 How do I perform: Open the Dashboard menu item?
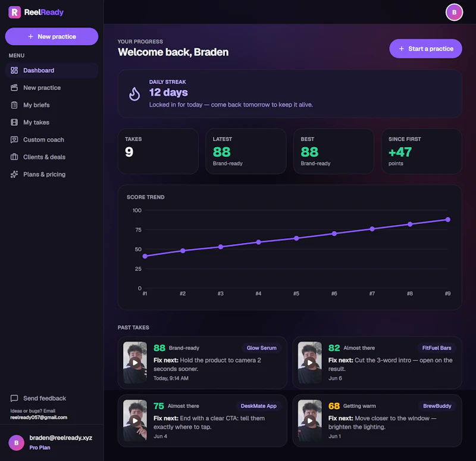(52, 70)
